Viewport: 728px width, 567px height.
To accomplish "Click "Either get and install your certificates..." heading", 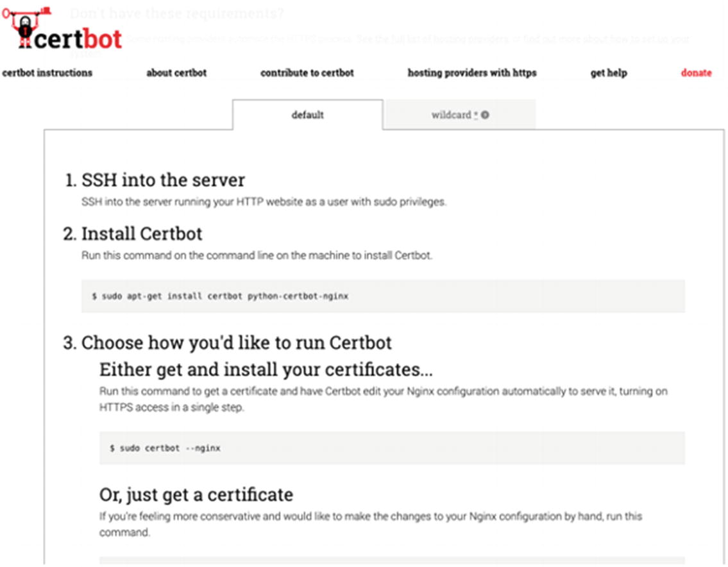I will click(266, 369).
